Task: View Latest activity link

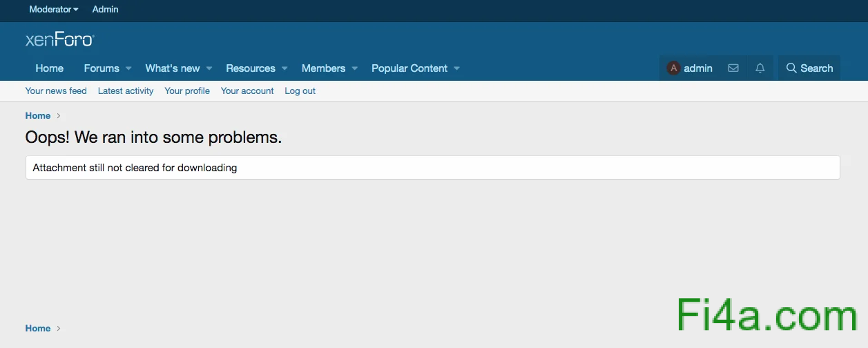Action: coord(126,91)
